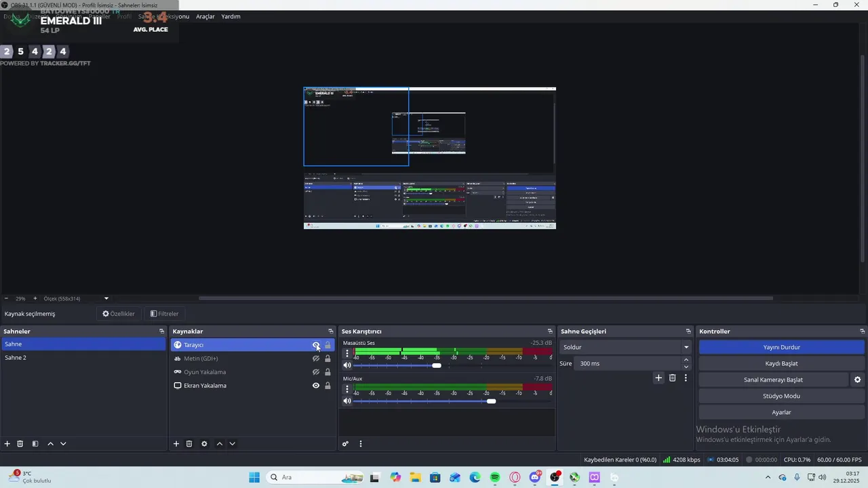The image size is (868, 488).
Task: Select the Oyun Yakalama source row
Action: coord(252,372)
